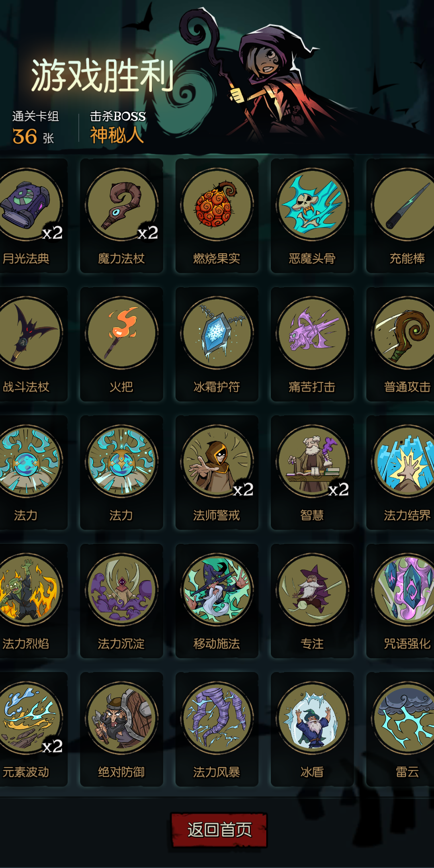Open the 普通攻击 card

tap(400, 344)
